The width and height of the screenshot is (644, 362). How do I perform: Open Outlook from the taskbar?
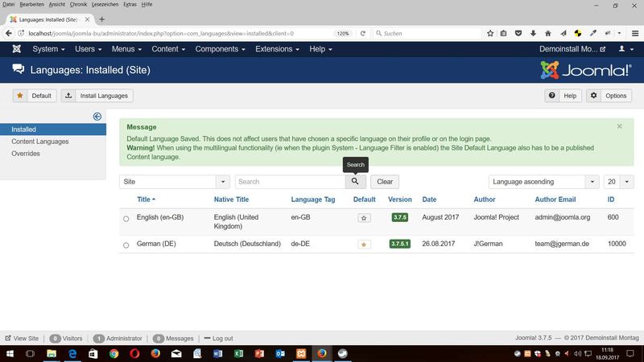coord(280,353)
